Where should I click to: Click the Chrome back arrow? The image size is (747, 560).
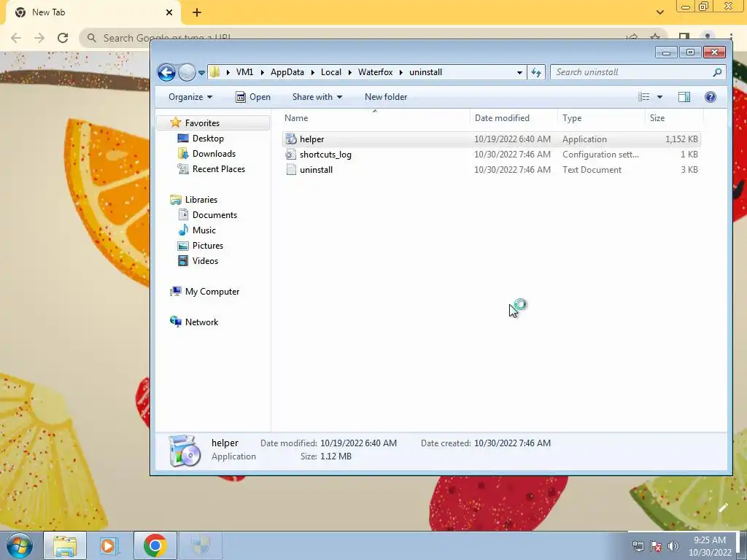(x=16, y=38)
